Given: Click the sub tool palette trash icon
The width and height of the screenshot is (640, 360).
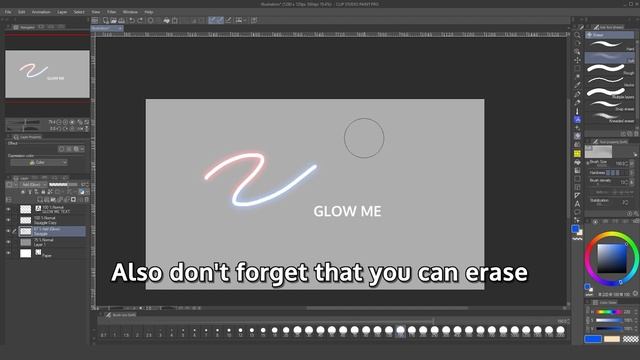Looking at the screenshot, I should 636,133.
